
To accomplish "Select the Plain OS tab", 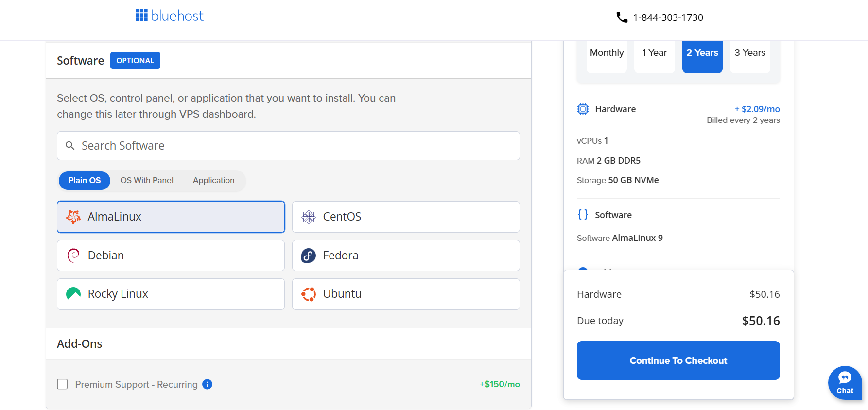I will (85, 181).
